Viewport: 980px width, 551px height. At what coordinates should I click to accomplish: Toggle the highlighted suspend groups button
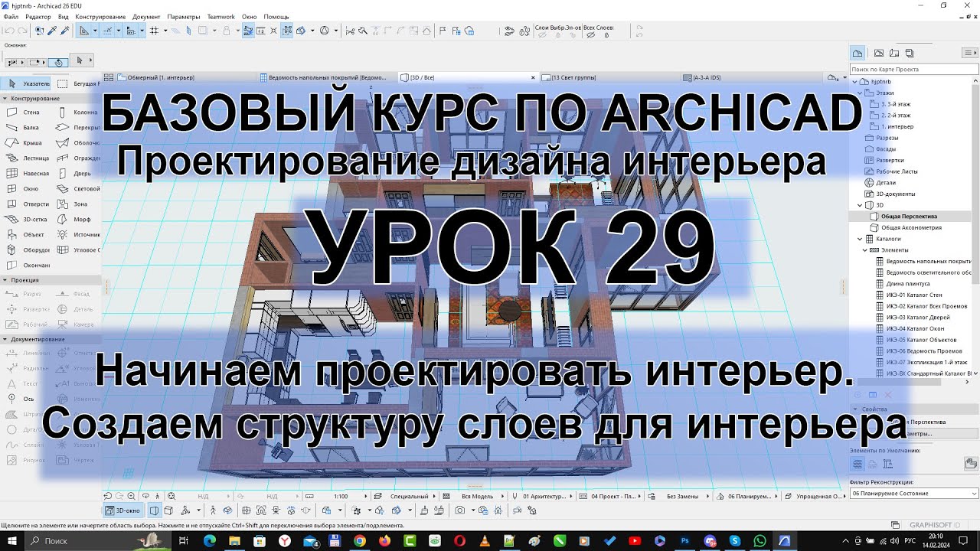287,31
